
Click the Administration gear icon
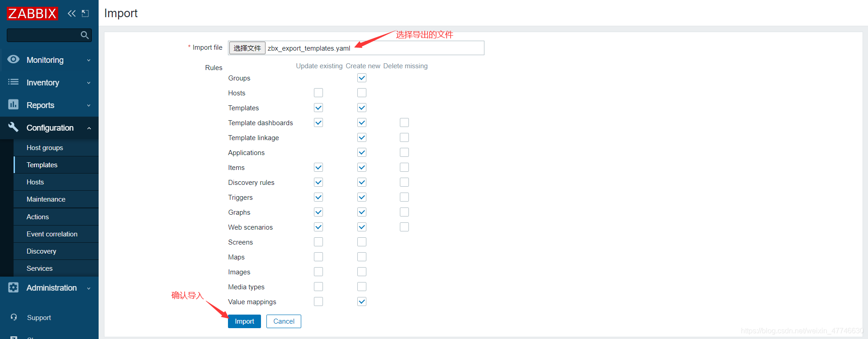tap(14, 287)
